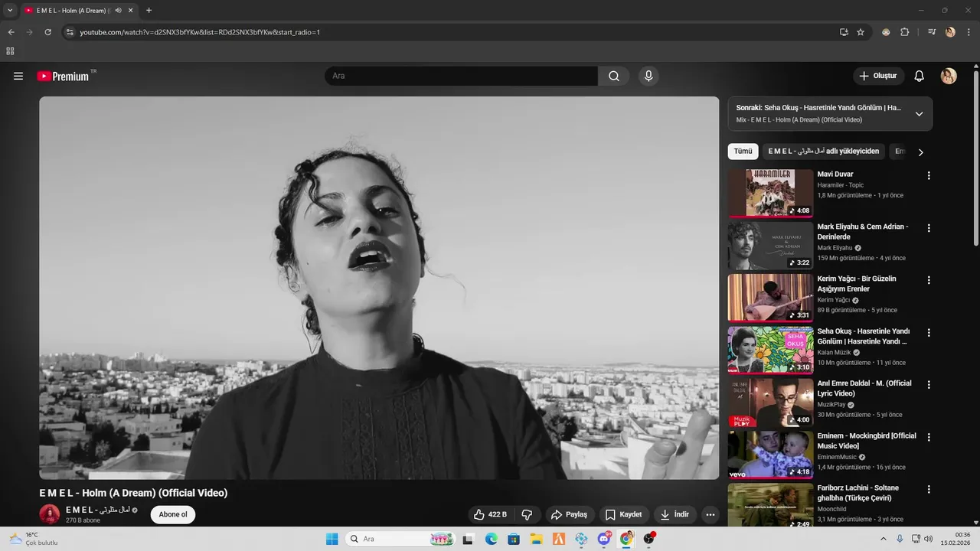Image resolution: width=980 pixels, height=551 pixels.
Task: Go to YouTube Premium home logo
Action: (x=63, y=76)
